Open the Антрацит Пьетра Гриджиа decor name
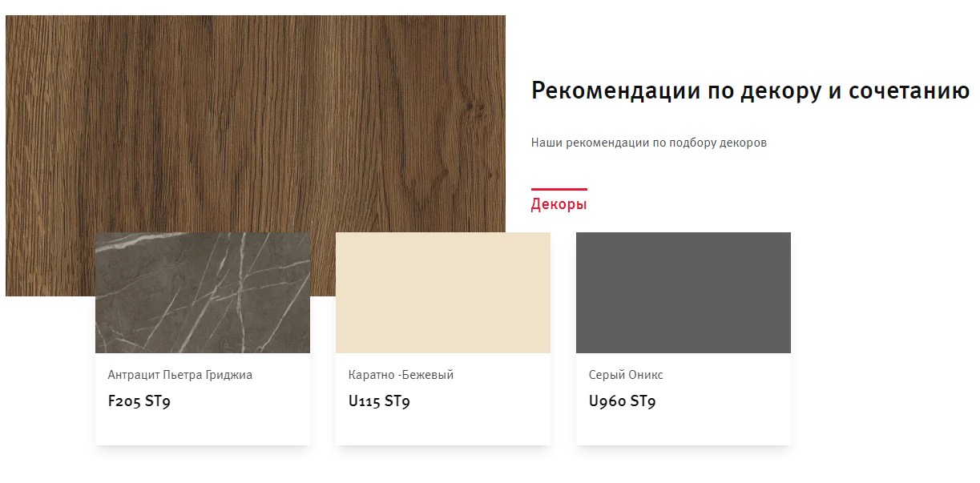Screen dimensions: 980x483 tap(180, 375)
